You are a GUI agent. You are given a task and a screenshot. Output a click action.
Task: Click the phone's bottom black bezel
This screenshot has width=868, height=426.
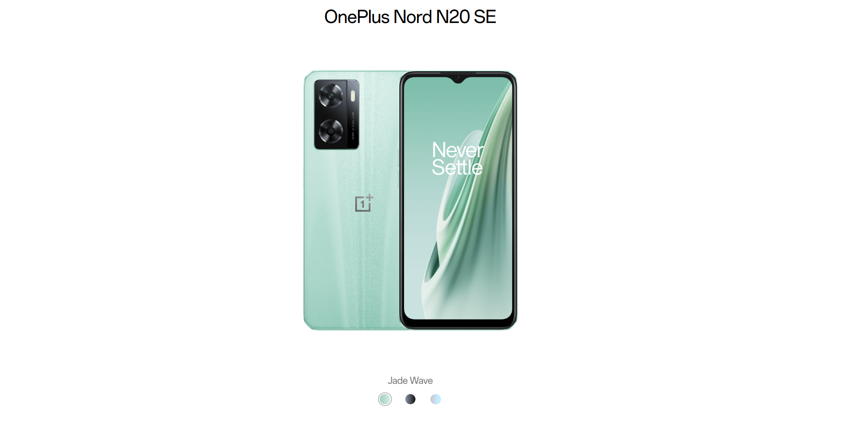coord(458,324)
